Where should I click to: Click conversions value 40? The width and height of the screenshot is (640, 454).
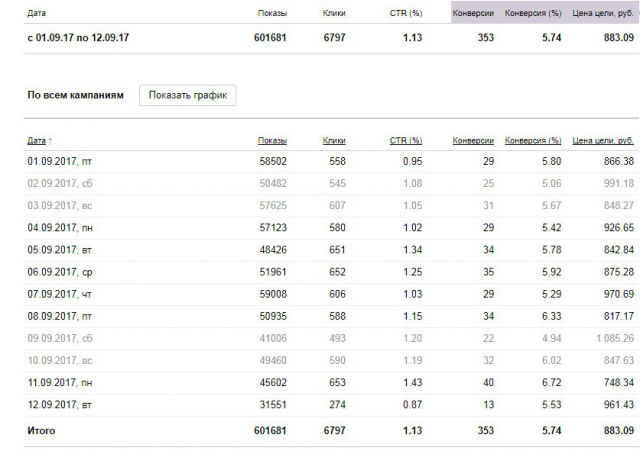(x=488, y=383)
